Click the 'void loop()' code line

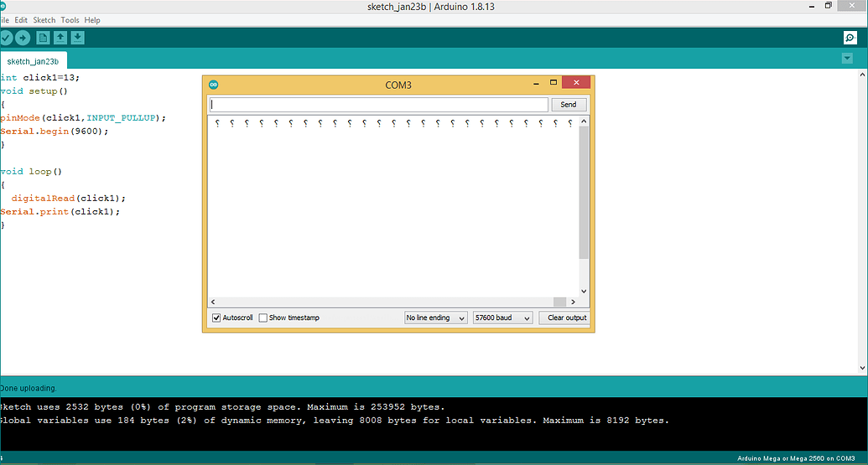click(31, 172)
